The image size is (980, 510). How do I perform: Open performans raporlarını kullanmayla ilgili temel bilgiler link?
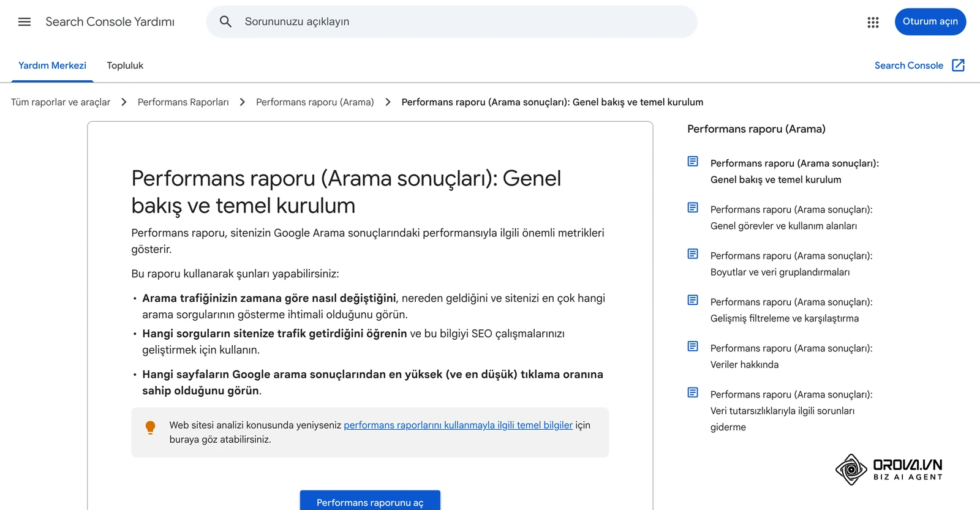(x=458, y=425)
